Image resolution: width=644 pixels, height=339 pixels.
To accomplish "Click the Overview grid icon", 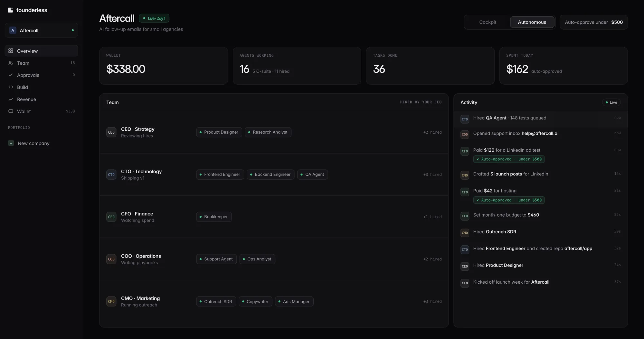I will [x=11, y=51].
